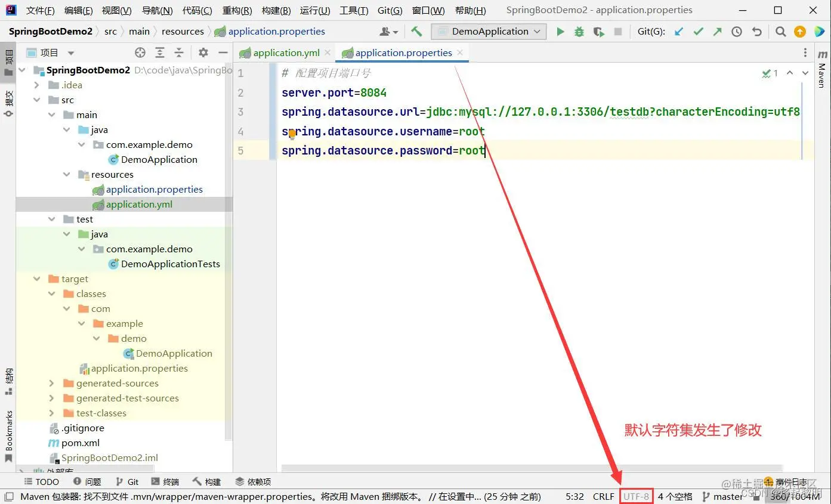The width and height of the screenshot is (831, 504).
Task: Click the inspection checkmark widget with count 1
Action: click(770, 73)
